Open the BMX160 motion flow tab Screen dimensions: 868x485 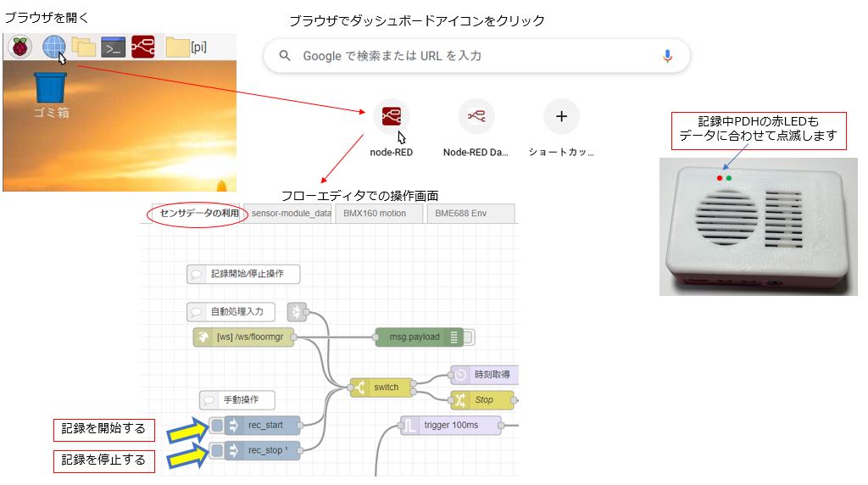[375, 214]
